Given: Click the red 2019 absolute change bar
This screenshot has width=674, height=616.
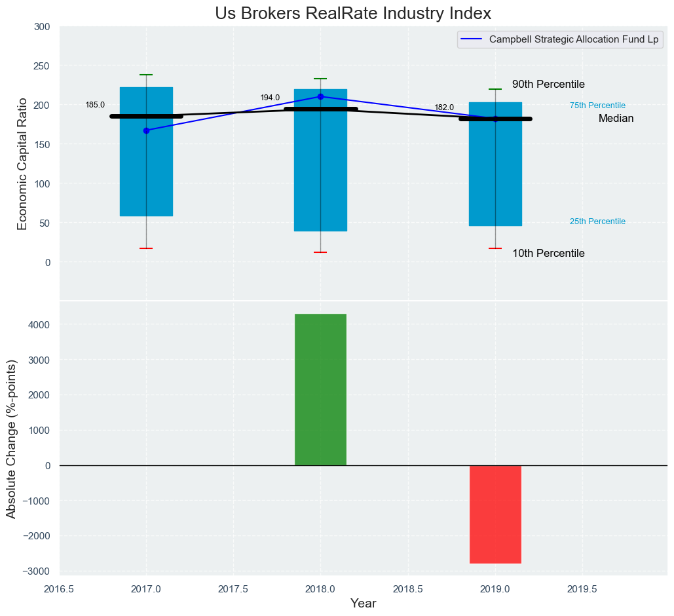Looking at the screenshot, I should [x=495, y=514].
